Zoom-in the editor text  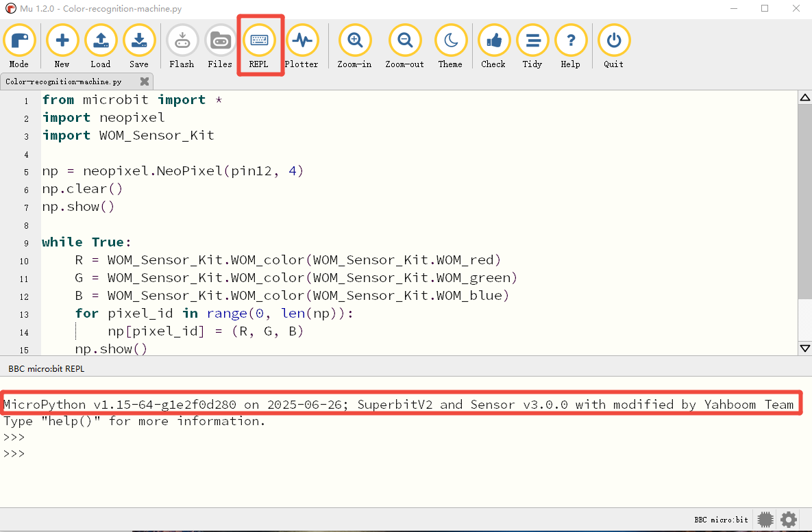pyautogui.click(x=355, y=46)
